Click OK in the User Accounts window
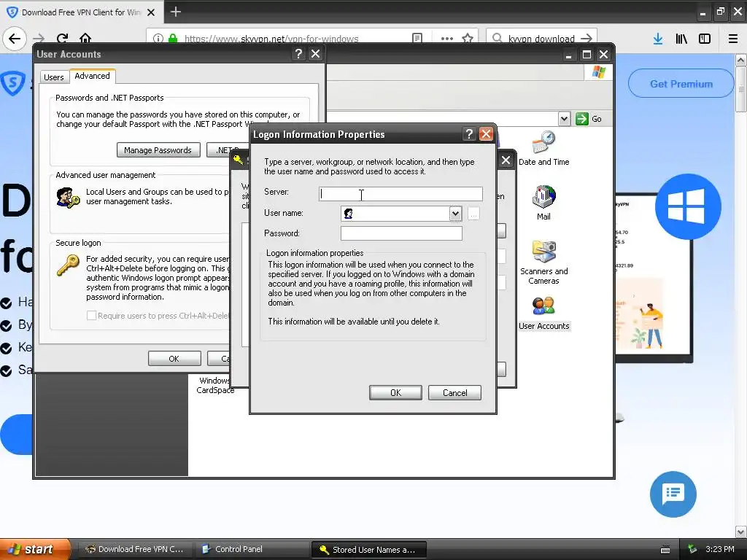747x560 pixels. pyautogui.click(x=174, y=359)
